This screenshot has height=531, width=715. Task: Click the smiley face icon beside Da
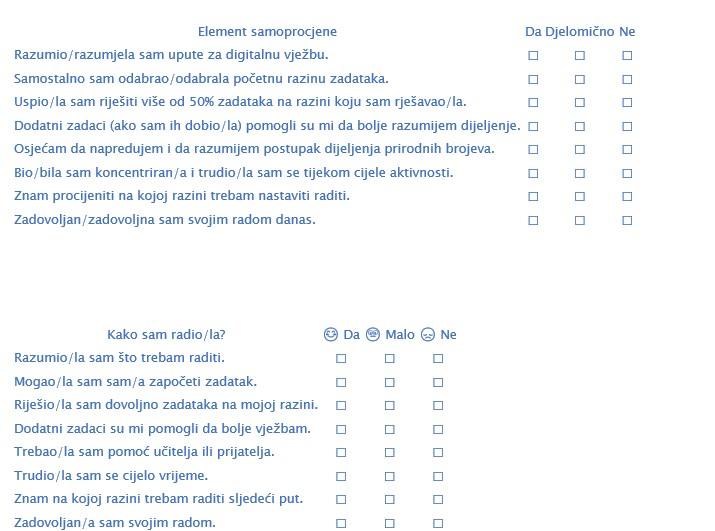point(331,335)
